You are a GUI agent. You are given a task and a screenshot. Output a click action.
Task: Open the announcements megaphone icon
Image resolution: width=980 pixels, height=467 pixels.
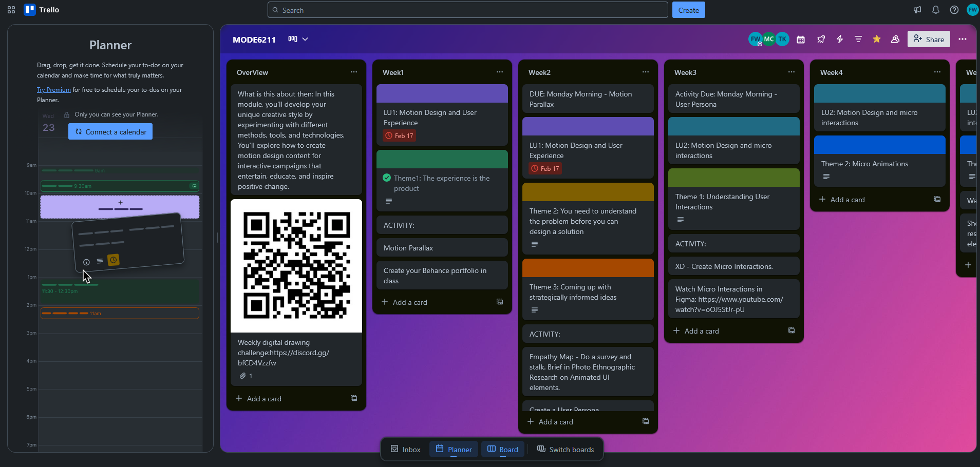[917, 10]
